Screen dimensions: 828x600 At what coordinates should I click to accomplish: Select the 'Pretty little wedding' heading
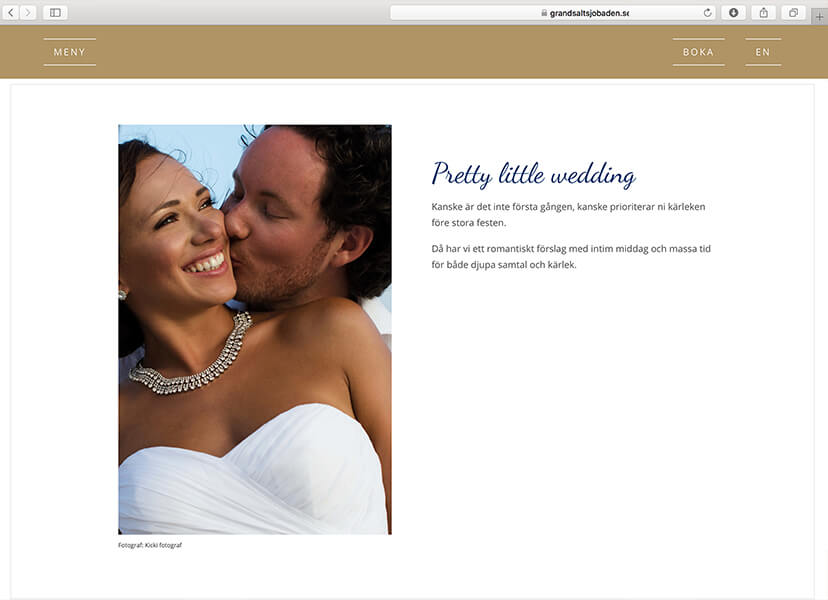533,175
